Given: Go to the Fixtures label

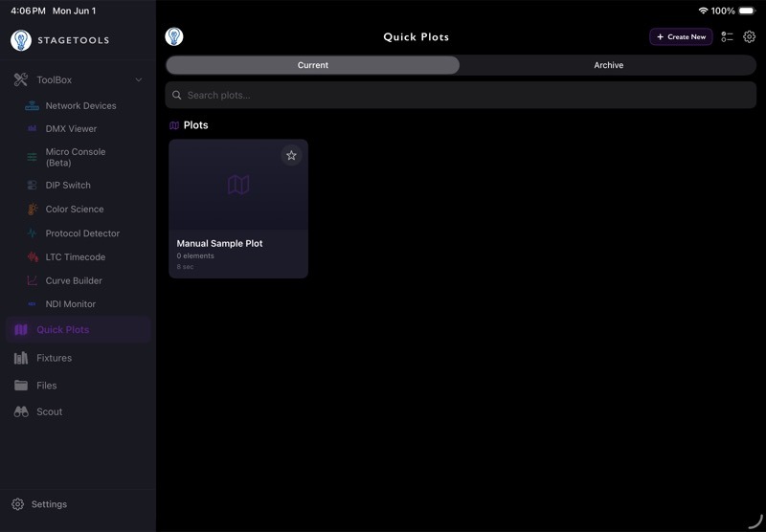Looking at the screenshot, I should point(54,358).
